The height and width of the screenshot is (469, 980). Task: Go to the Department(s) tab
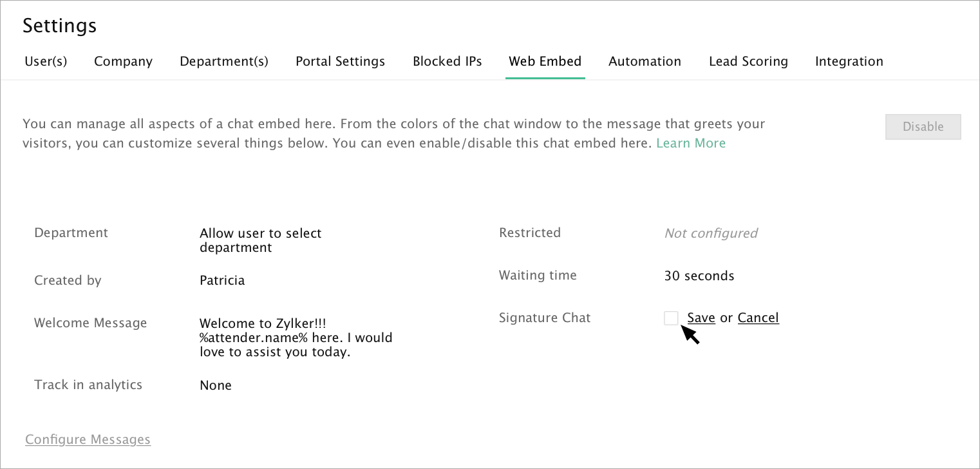[x=224, y=62]
